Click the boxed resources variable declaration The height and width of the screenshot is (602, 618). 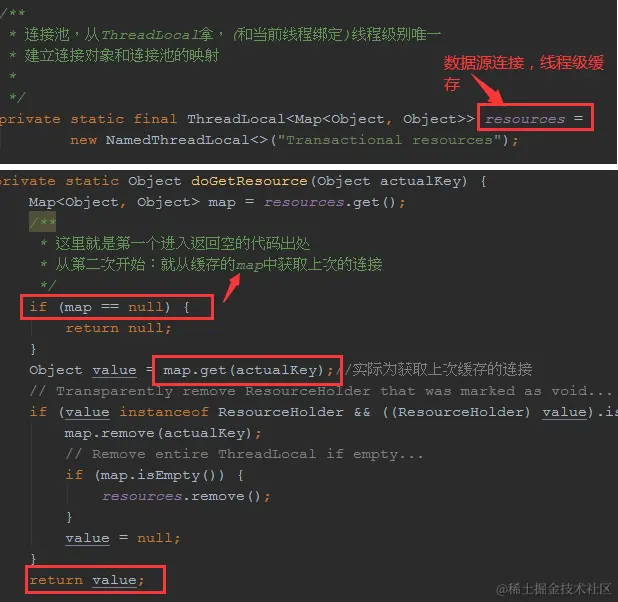535,118
